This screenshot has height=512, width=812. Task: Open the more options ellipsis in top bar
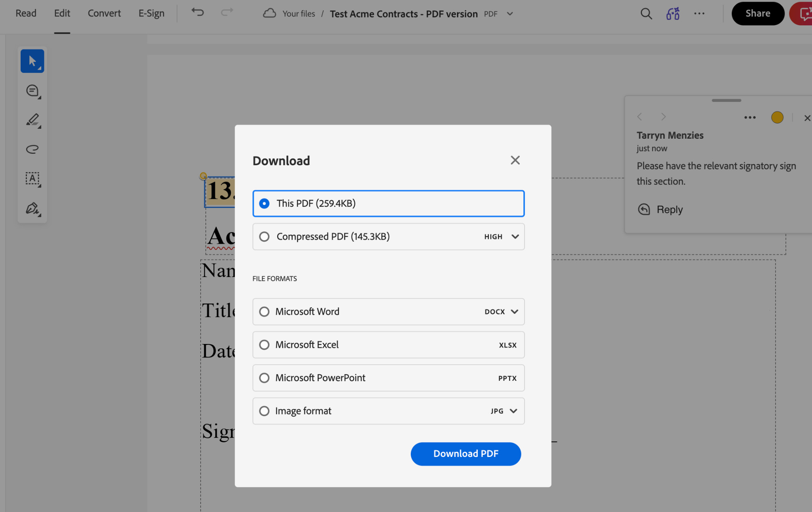(699, 13)
